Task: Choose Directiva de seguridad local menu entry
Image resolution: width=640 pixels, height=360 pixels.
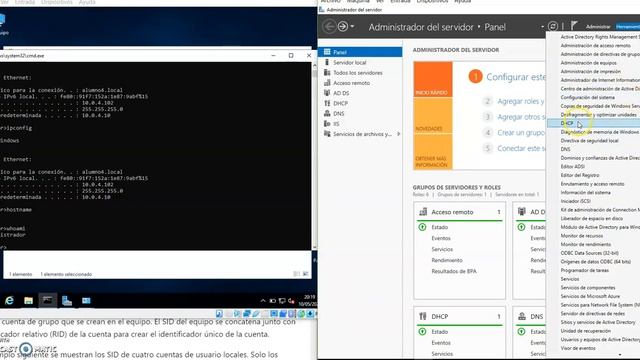Action: (x=593, y=140)
